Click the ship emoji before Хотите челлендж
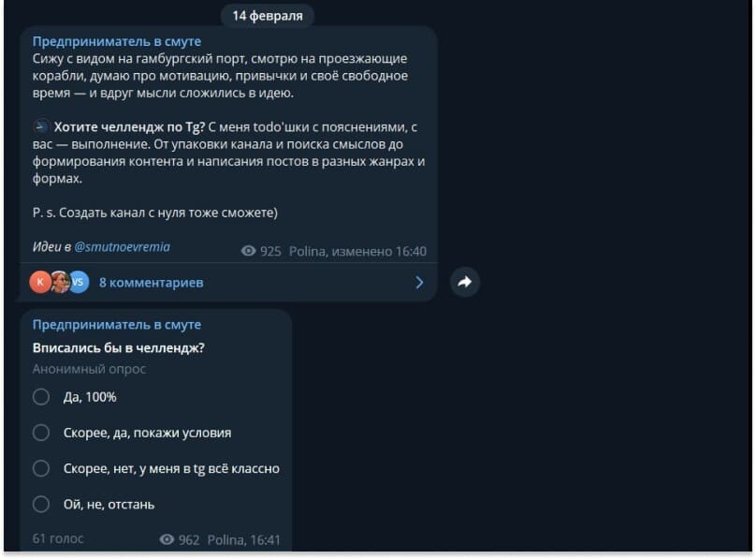 (41, 126)
